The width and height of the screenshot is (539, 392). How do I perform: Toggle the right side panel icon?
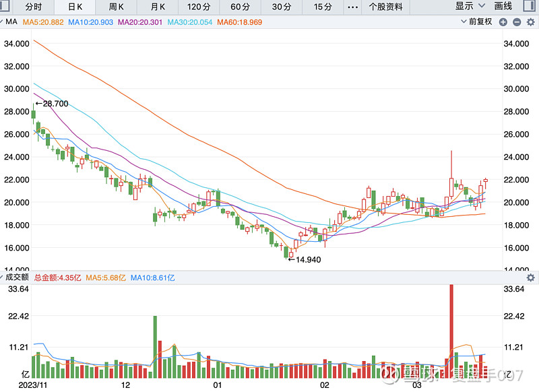(529, 6)
